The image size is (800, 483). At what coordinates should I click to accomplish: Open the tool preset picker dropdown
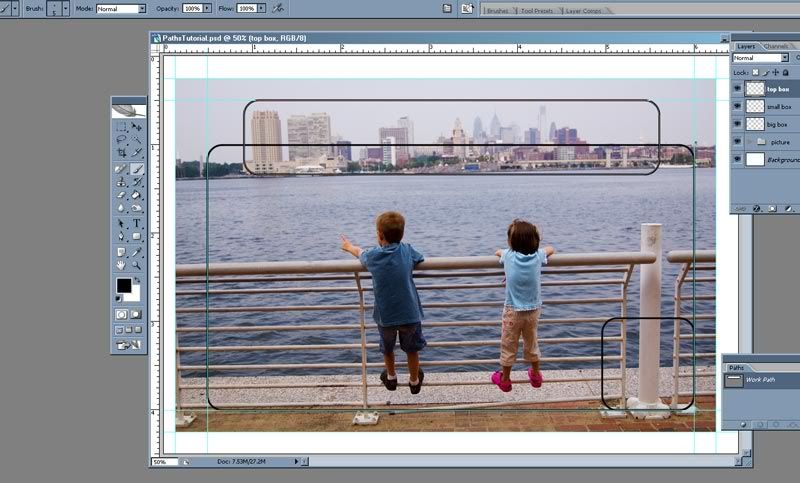[x=15, y=8]
